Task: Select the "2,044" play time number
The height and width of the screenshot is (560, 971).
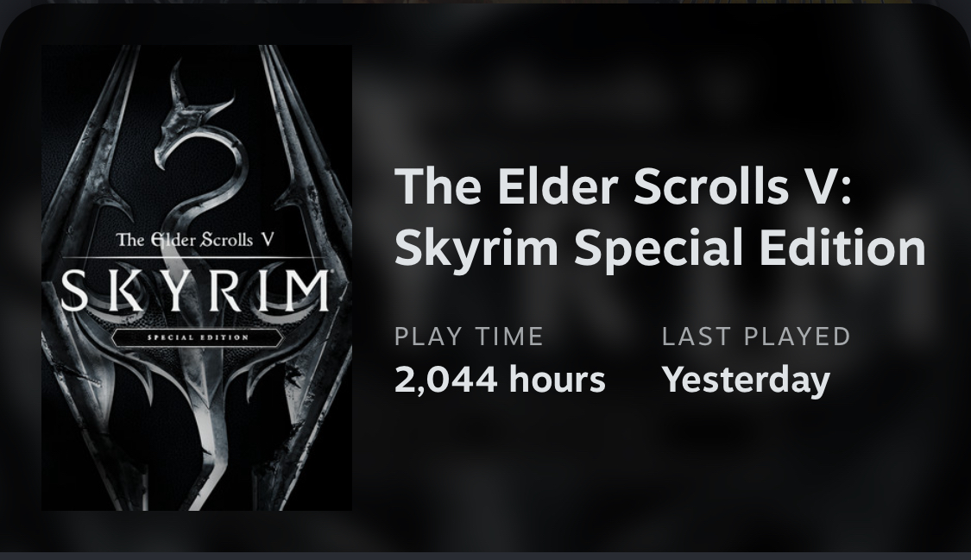Action: pos(446,380)
